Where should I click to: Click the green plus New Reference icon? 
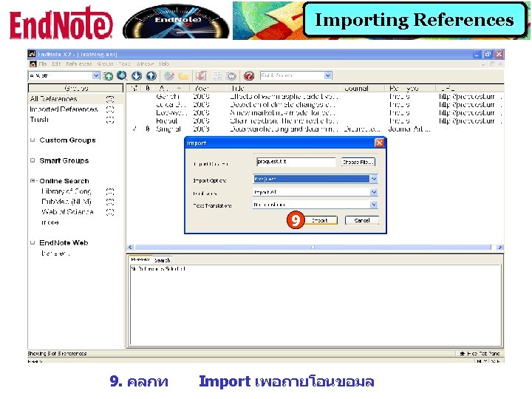coord(108,75)
